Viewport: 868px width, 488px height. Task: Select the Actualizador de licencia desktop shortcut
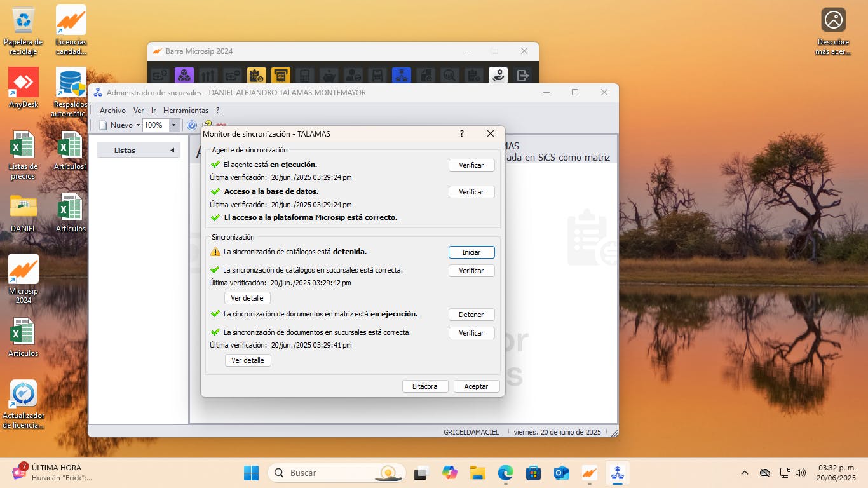(24, 404)
